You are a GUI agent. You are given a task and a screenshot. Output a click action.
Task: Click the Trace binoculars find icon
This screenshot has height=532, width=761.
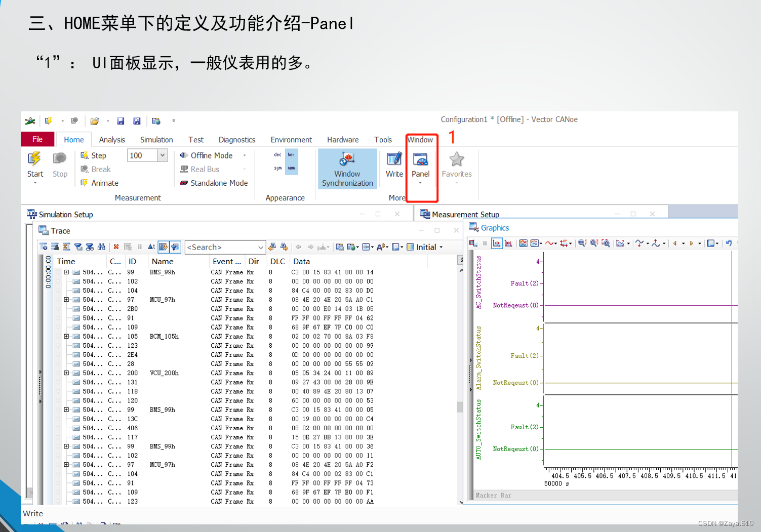pyautogui.click(x=102, y=247)
